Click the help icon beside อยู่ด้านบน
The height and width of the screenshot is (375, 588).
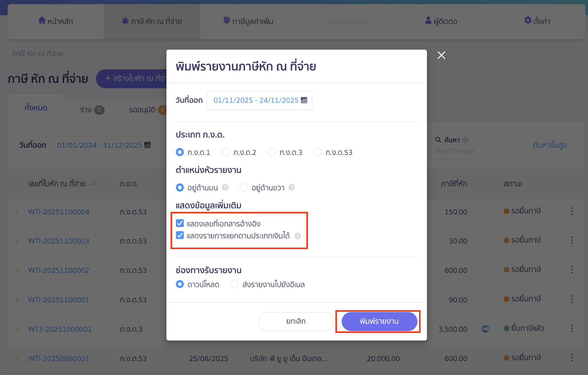(x=225, y=187)
